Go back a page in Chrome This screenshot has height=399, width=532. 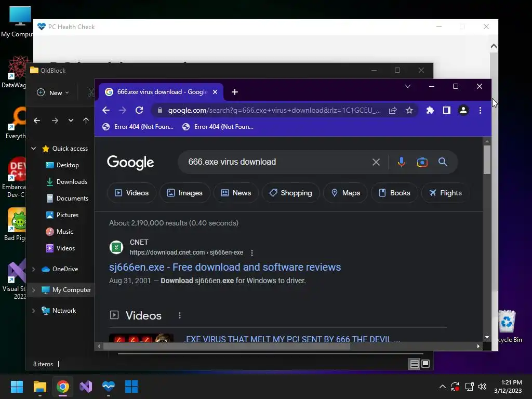tap(106, 110)
